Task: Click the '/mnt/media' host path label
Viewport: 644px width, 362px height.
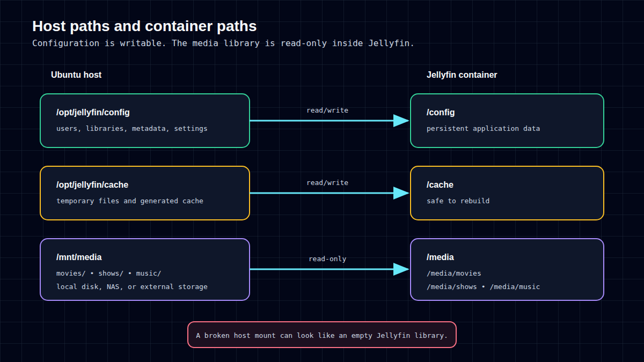Action: coord(79,257)
